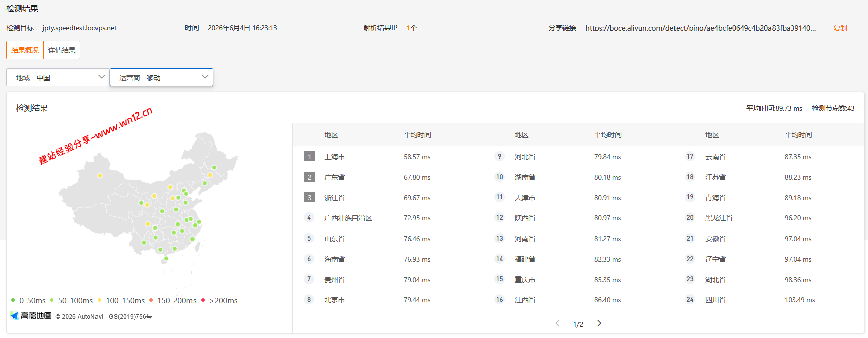Select the 河北省 row
The height and width of the screenshot is (338, 868).
point(578,157)
